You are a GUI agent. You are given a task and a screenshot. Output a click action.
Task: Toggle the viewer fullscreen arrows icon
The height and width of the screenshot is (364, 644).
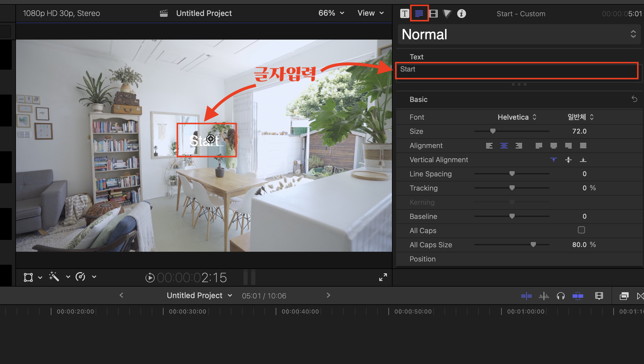383,277
